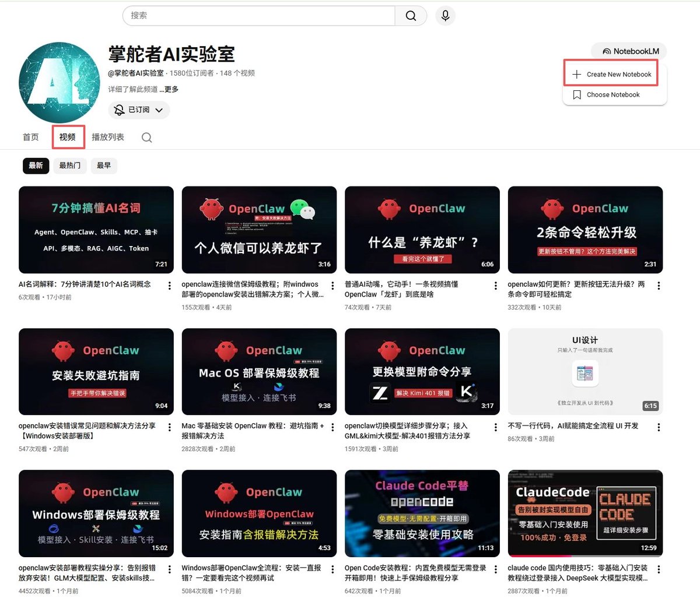Click the bookmark icon beside Choose Notebook

[x=577, y=94]
